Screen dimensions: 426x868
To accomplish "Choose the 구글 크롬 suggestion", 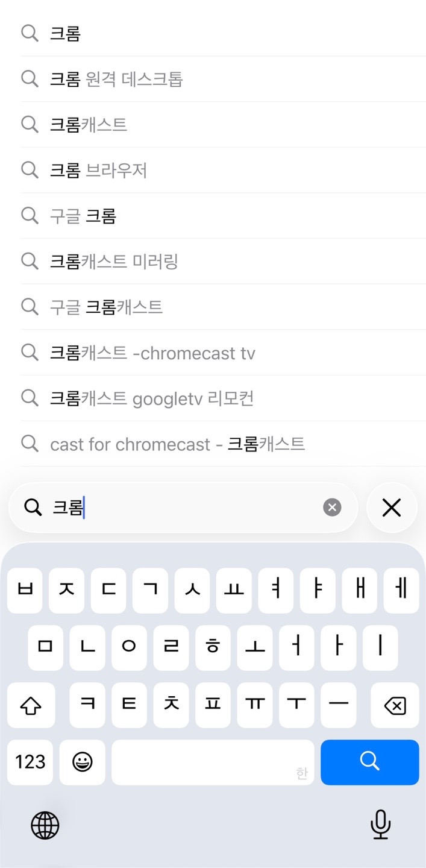I will (x=83, y=216).
